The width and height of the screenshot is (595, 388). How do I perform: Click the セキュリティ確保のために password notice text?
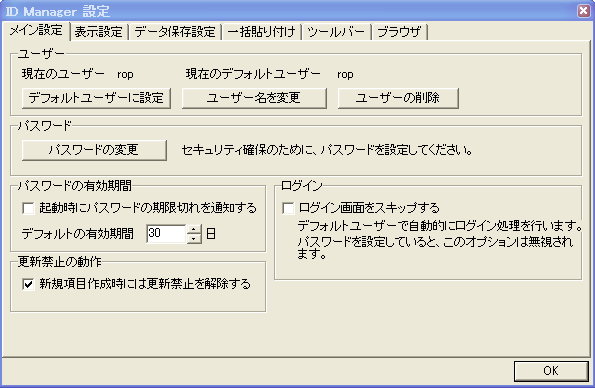[327, 150]
